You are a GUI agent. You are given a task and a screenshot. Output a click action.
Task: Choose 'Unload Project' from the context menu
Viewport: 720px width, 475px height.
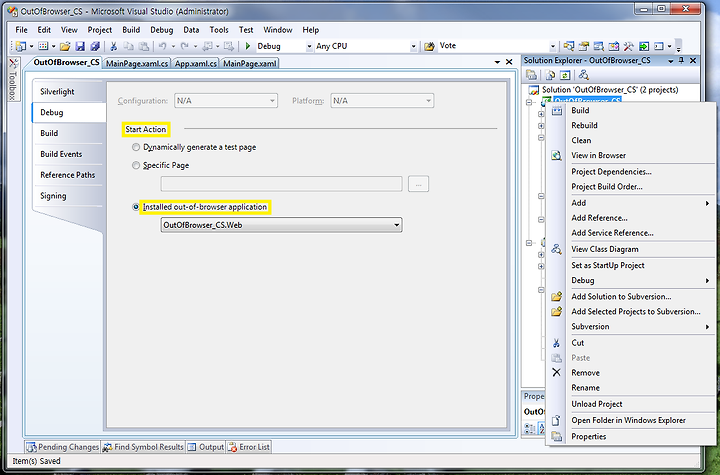pyautogui.click(x=596, y=404)
